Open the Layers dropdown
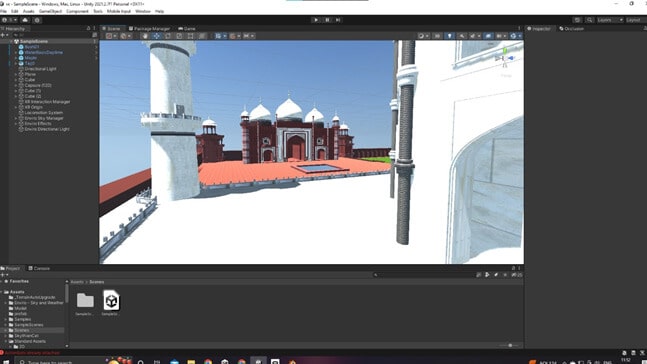 click(x=610, y=20)
